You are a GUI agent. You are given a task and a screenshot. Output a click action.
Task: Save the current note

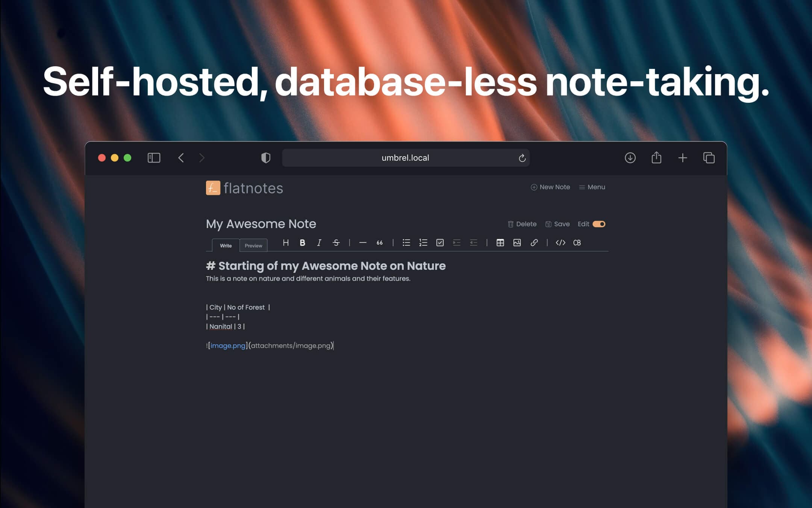click(x=557, y=224)
